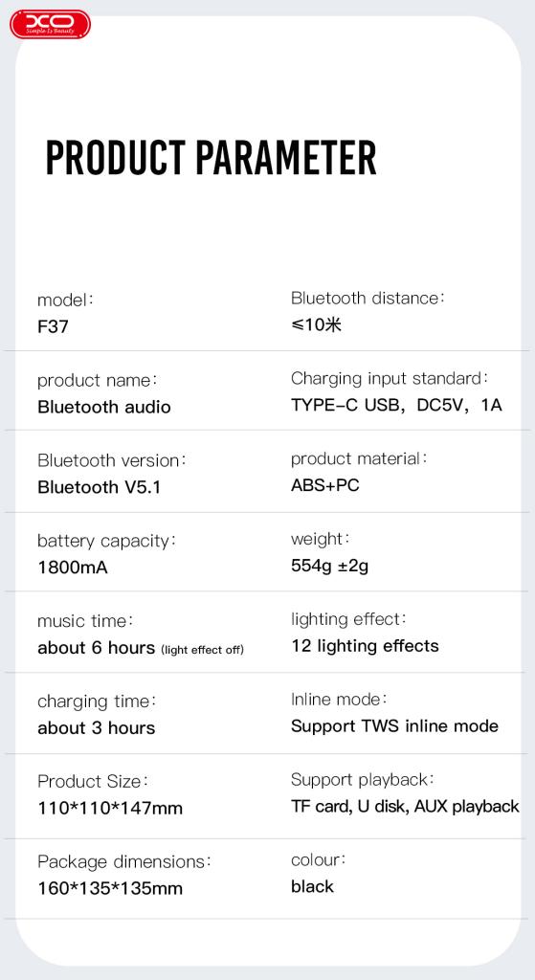Click the product name Bluetooth audio
This screenshot has height=980, width=535.
[104, 407]
